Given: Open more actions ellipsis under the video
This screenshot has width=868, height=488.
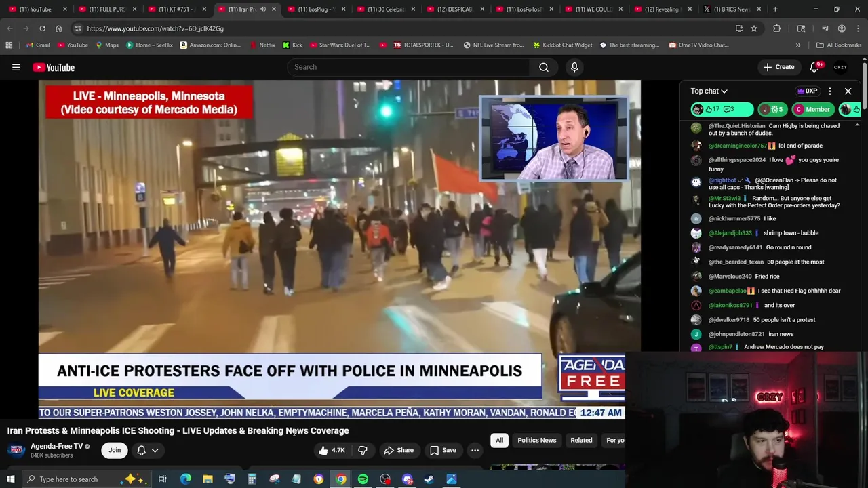Looking at the screenshot, I should [475, 450].
